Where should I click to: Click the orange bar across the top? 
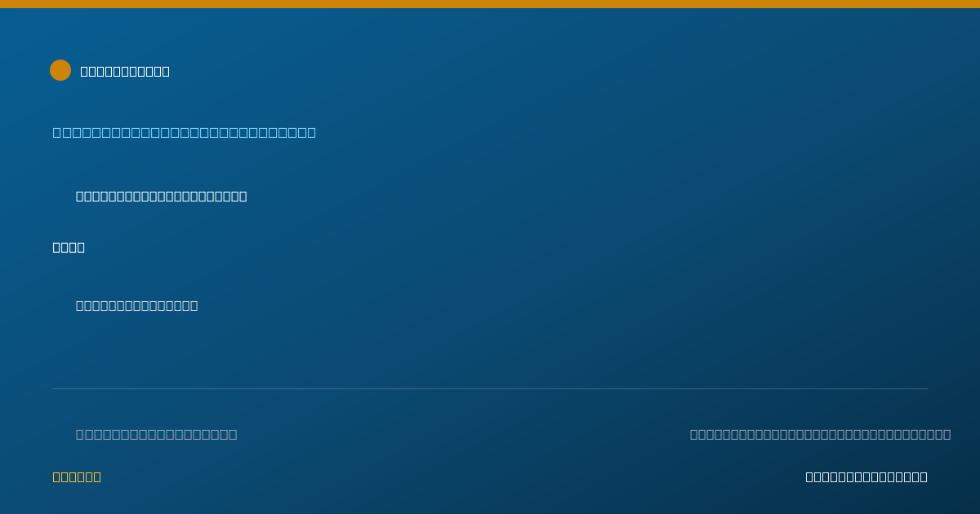tap(490, 4)
